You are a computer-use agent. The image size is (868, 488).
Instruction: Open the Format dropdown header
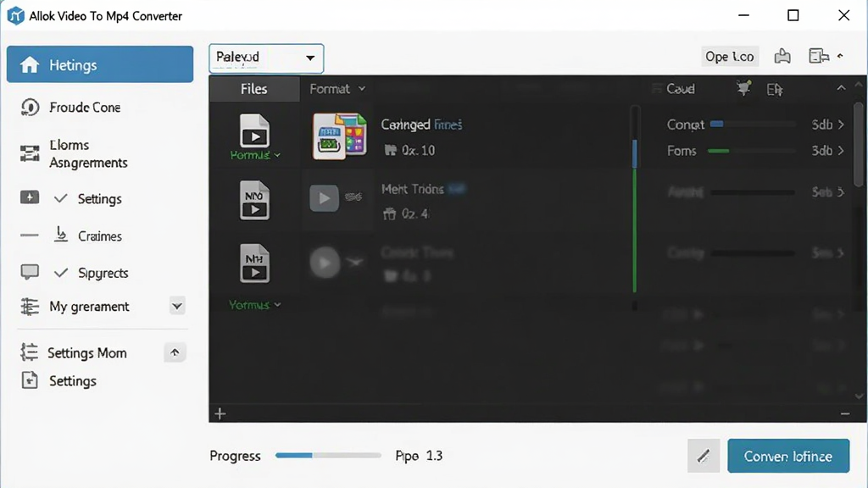337,89
